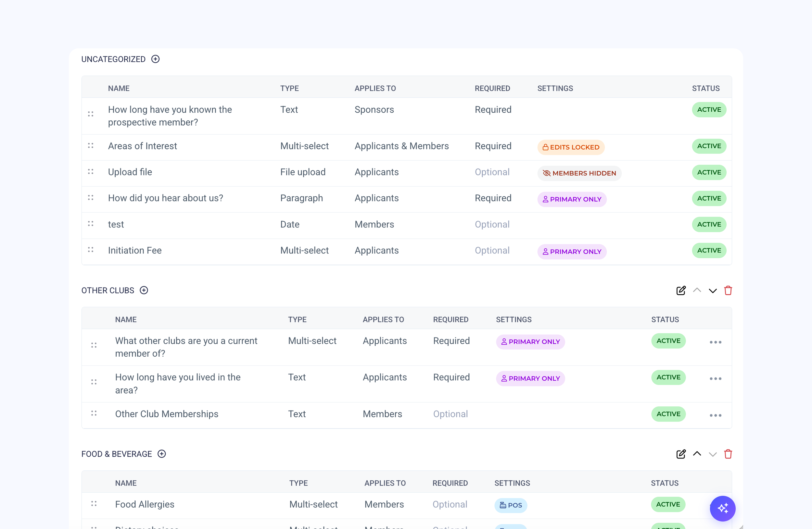Open How long have you lived in area
Image resolution: width=812 pixels, height=529 pixels.
[178, 384]
